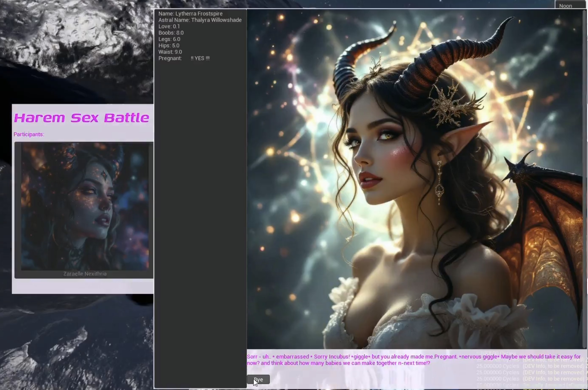This screenshot has height=390, width=588.
Task: Click the Participants label
Action: click(x=29, y=134)
